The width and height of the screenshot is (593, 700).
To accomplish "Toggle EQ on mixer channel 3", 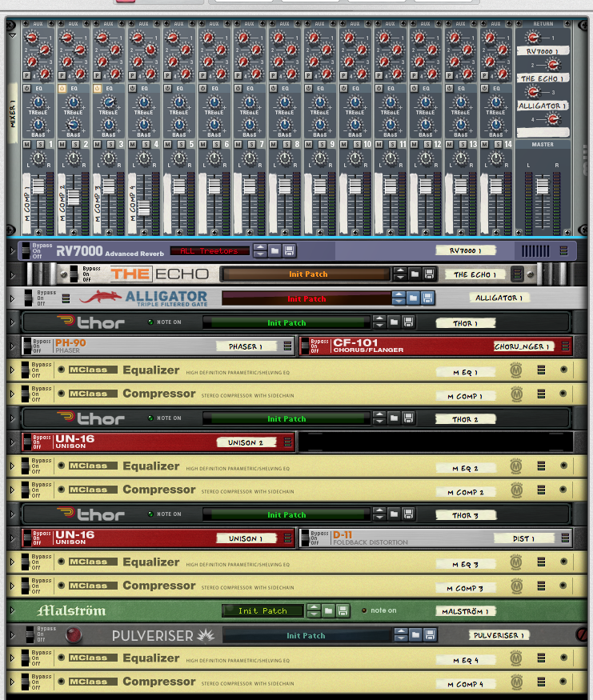I will pos(97,88).
